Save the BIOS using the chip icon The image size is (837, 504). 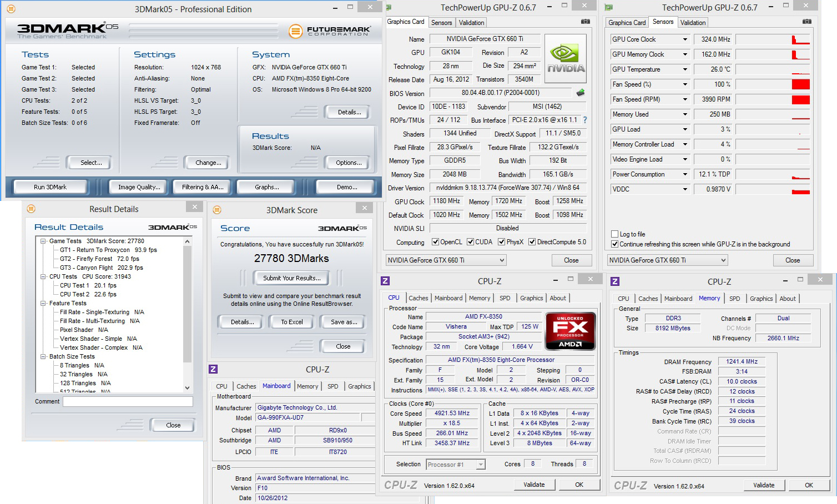point(581,93)
